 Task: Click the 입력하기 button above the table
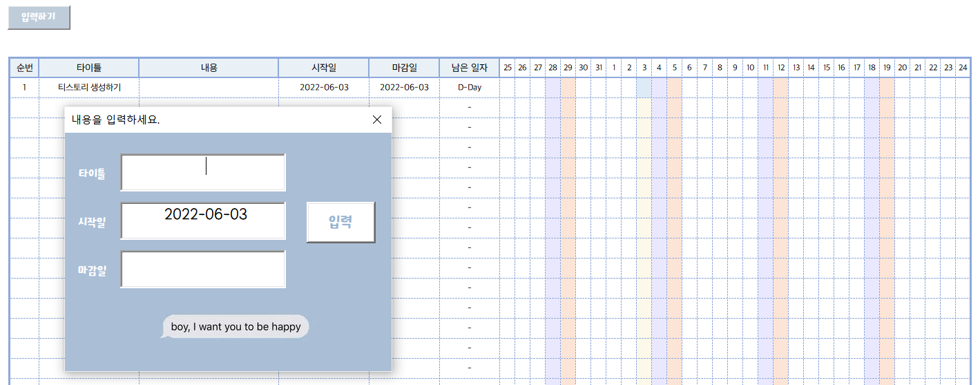point(39,18)
